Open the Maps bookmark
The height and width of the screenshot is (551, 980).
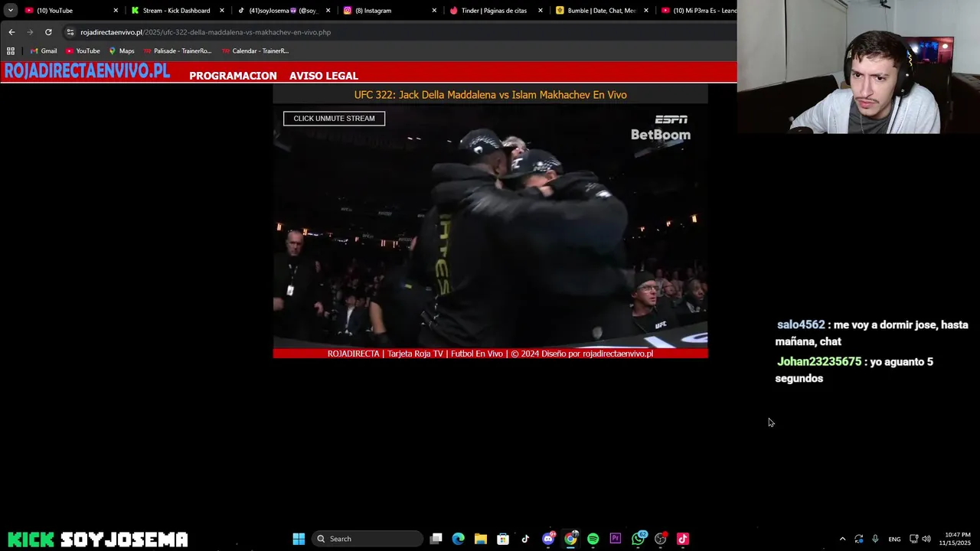point(121,51)
